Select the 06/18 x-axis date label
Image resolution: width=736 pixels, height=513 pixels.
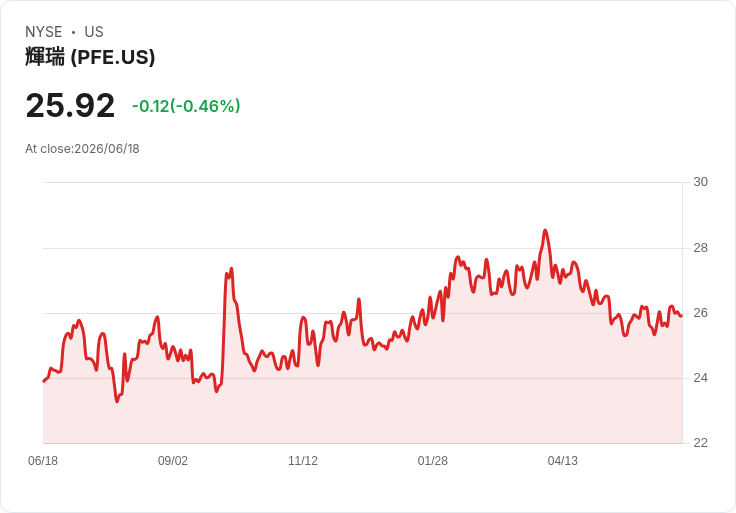[x=43, y=461]
